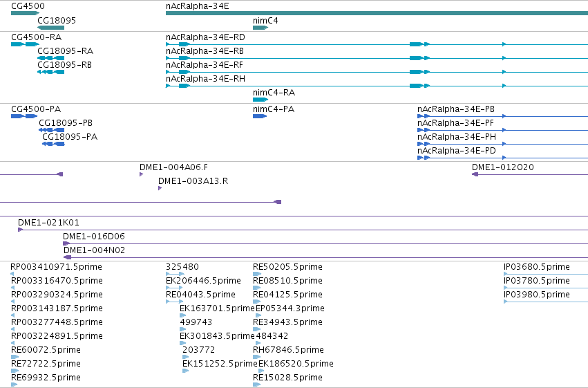Click the CG18095 gene arrow glyph
The height and width of the screenshot is (388, 588).
tap(50, 28)
